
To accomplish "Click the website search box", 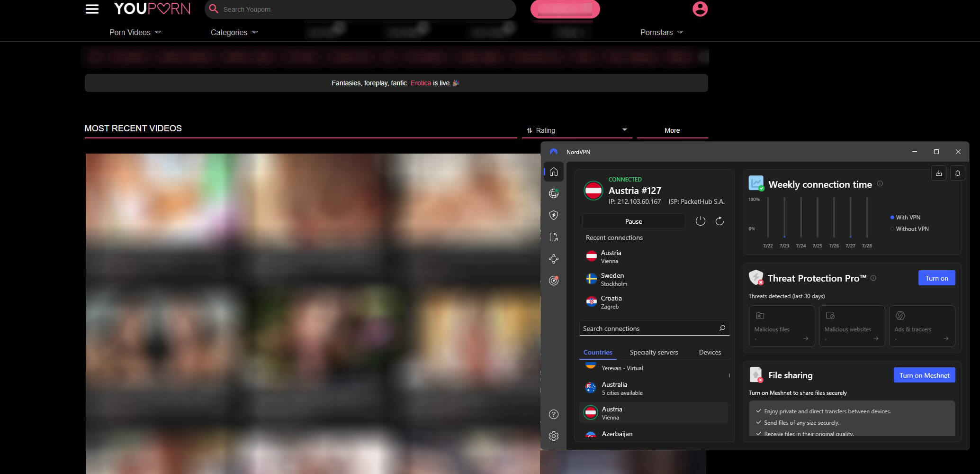I will 360,9.
